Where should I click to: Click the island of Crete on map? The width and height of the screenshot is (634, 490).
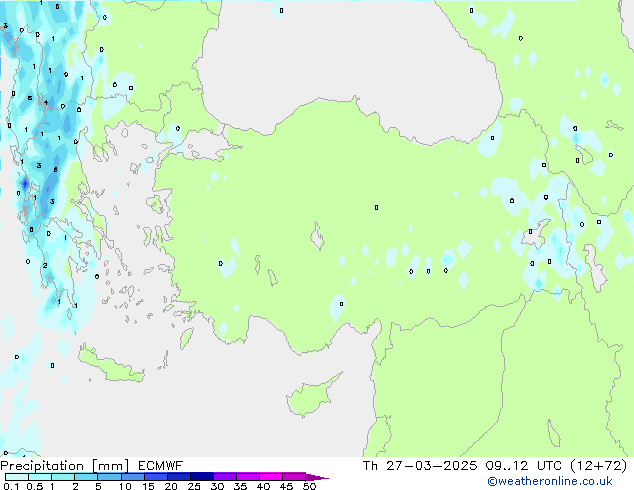click(x=111, y=364)
